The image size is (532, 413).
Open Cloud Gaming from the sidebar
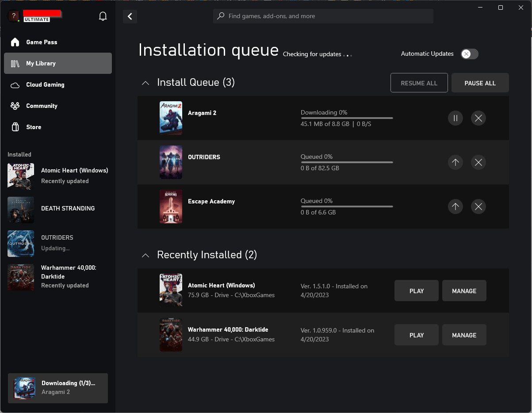tap(58, 84)
